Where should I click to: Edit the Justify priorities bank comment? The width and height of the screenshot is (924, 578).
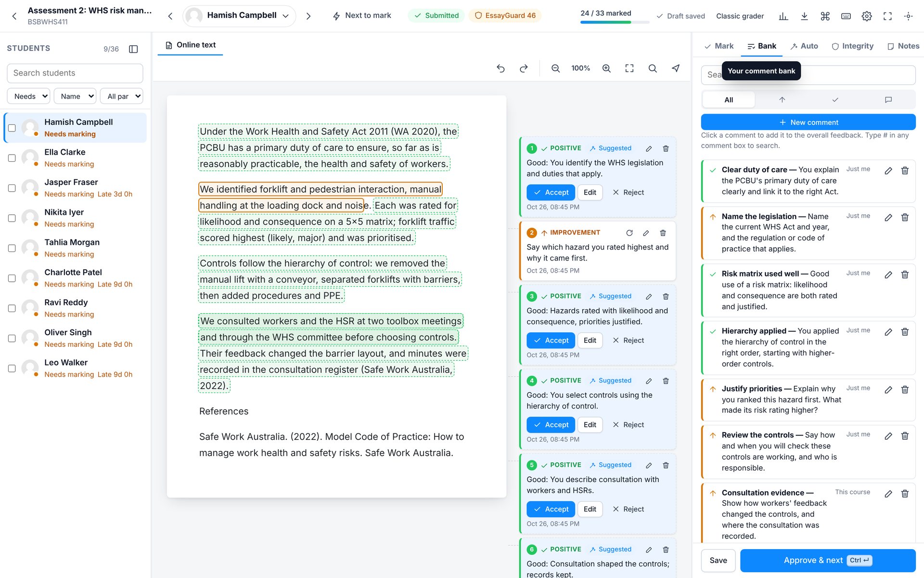click(x=888, y=390)
